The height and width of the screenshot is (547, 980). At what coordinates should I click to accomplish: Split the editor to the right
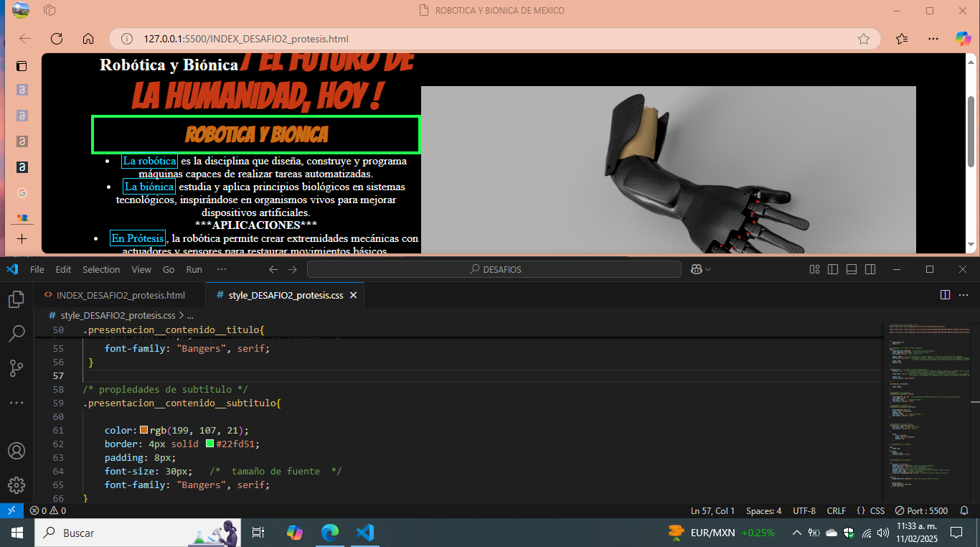click(x=945, y=295)
